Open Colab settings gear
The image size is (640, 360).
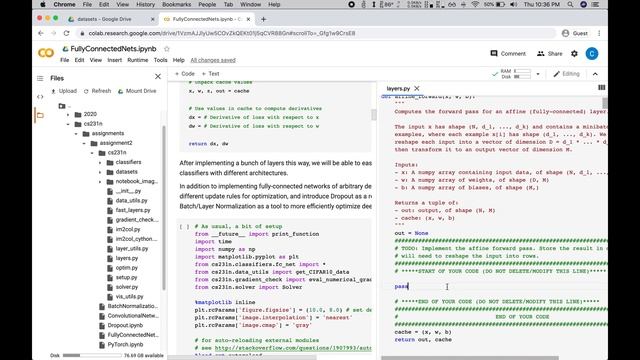[x=574, y=53]
